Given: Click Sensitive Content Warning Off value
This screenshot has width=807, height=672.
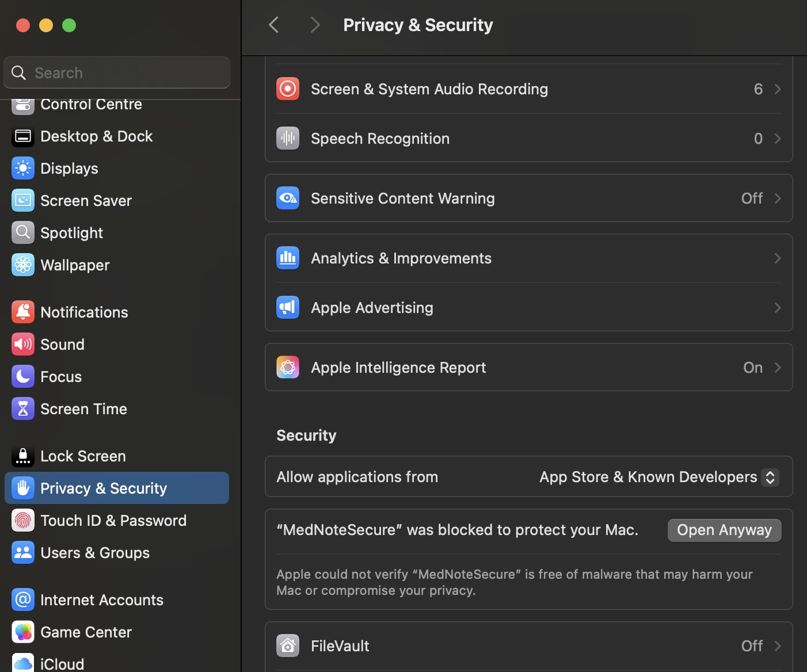Looking at the screenshot, I should coord(752,198).
